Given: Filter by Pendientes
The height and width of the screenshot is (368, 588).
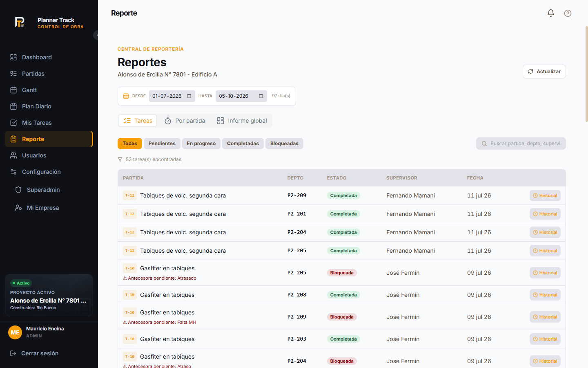Looking at the screenshot, I should point(162,144).
